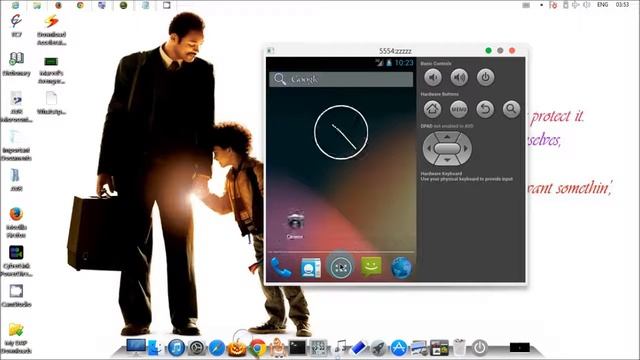Click the emulator Back hardware button
Viewport: 640px width, 360px height.
[x=485, y=109]
